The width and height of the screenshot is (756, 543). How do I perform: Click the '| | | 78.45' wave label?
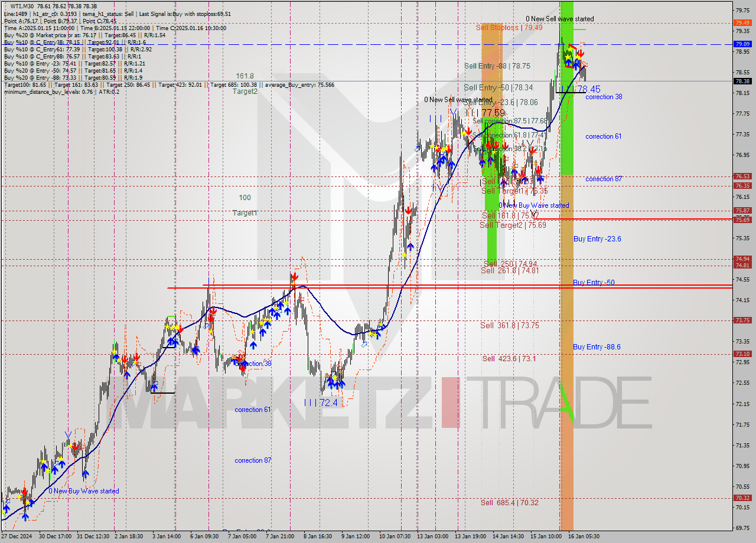click(581, 89)
